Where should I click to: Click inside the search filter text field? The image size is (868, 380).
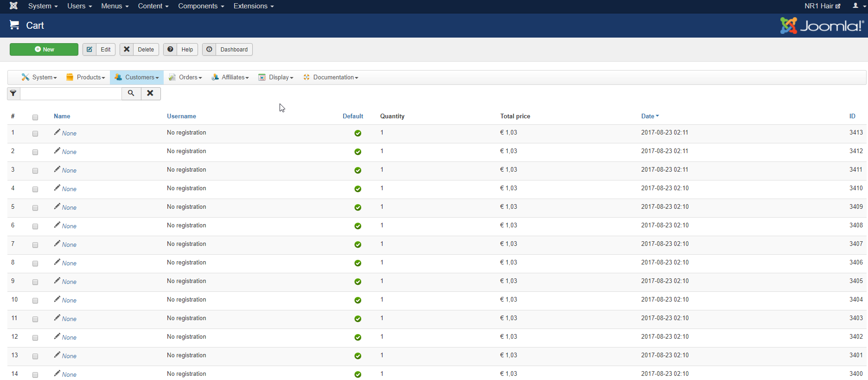tap(71, 94)
